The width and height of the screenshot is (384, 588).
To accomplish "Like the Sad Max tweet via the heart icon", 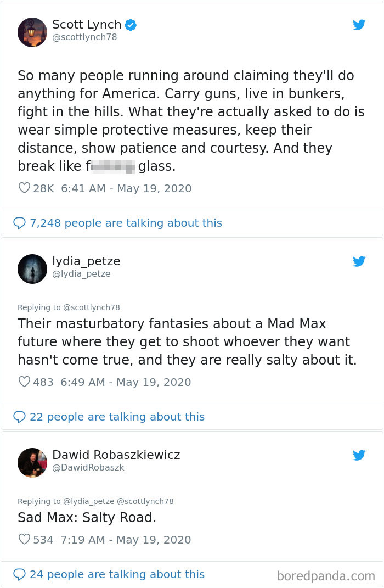I will click(x=24, y=540).
